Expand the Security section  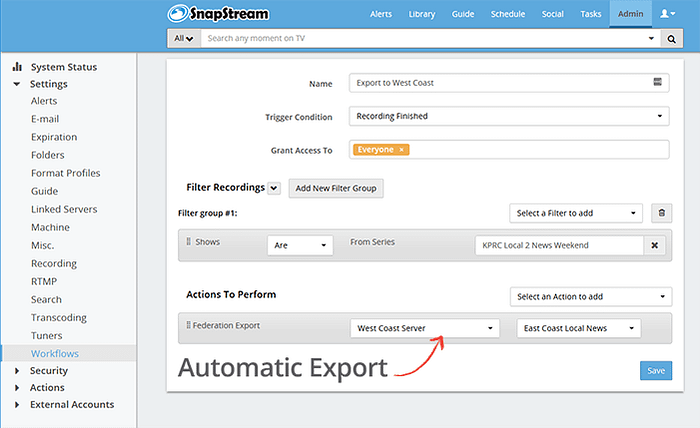49,370
